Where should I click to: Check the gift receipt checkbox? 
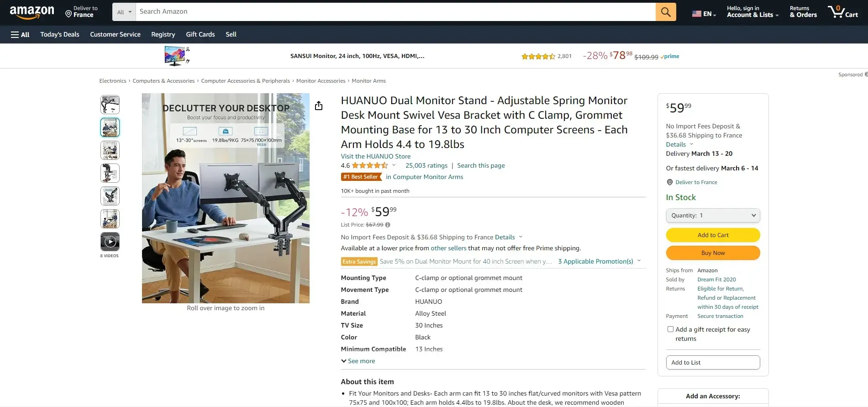pos(670,329)
